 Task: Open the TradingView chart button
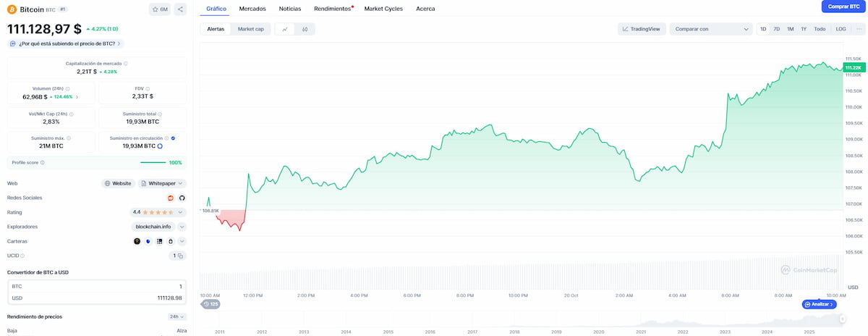point(642,29)
